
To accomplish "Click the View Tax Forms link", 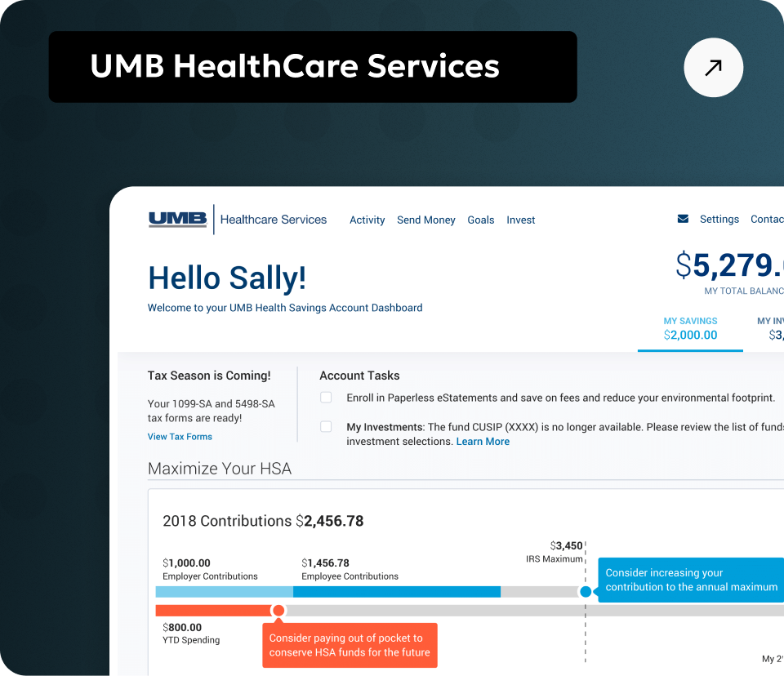I will click(180, 437).
